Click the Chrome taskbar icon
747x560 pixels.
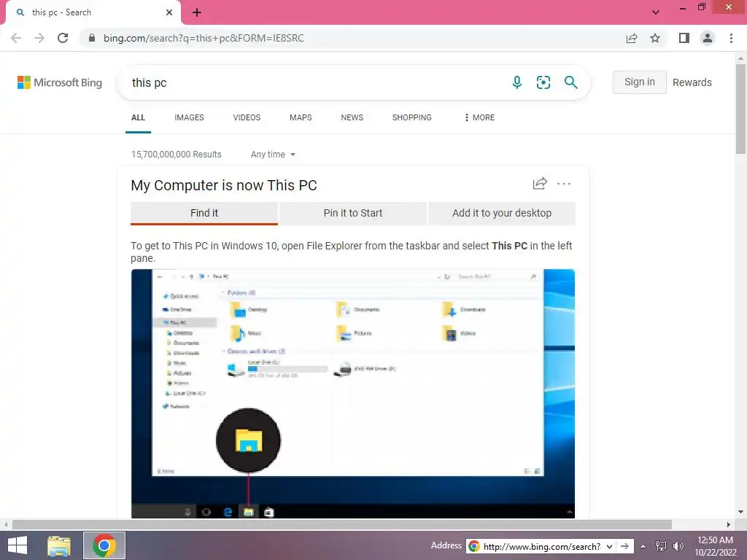[x=104, y=545]
